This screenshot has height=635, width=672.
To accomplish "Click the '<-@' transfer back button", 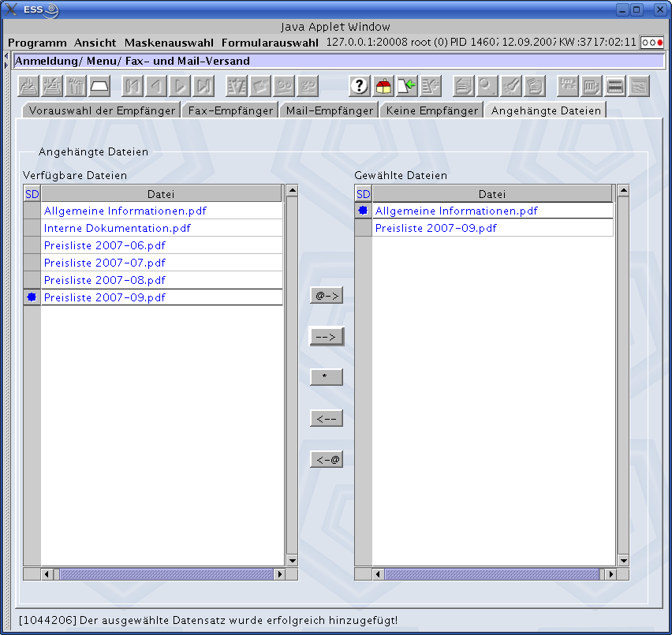I will [327, 460].
